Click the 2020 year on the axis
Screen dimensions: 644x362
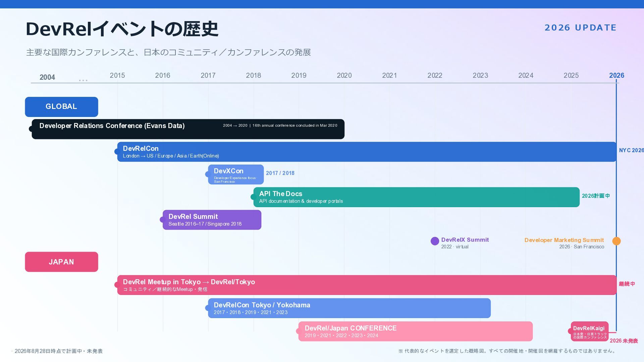click(344, 75)
